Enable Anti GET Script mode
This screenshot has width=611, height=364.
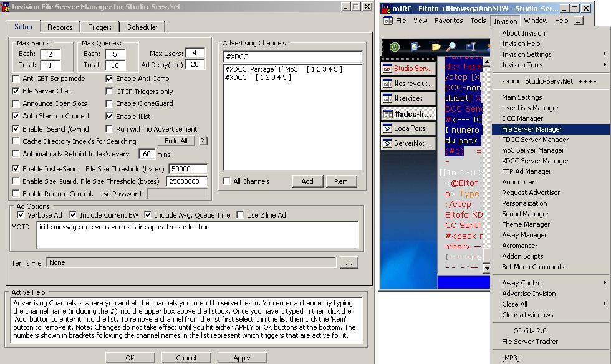point(16,79)
